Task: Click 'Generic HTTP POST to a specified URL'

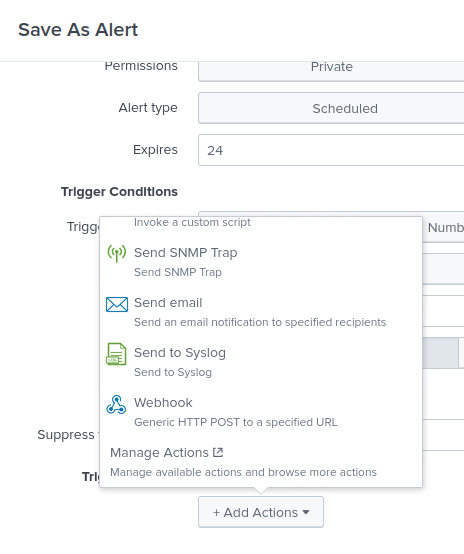Action: coord(236,422)
